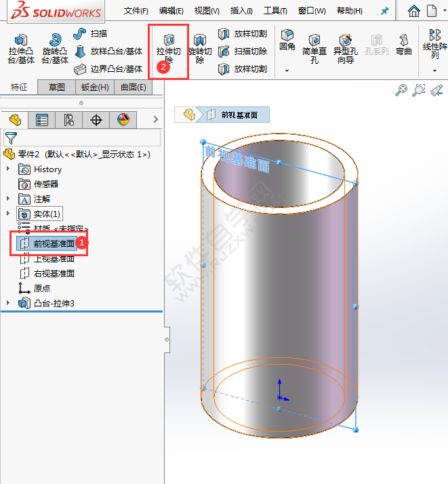The width and height of the screenshot is (448, 484).
Task: Click the Zoom to Fit magnifier icon
Action: pos(401,90)
